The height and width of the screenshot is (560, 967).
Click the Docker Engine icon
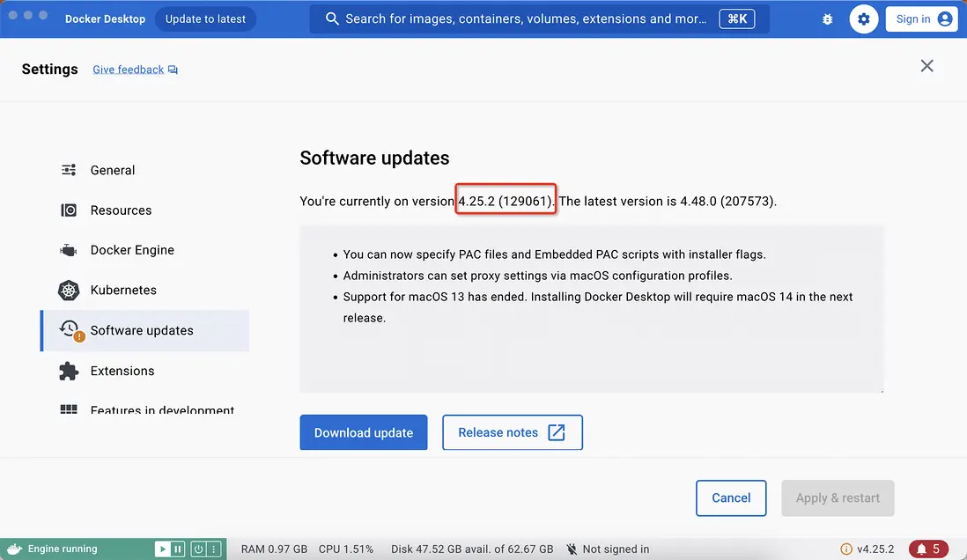click(x=69, y=250)
